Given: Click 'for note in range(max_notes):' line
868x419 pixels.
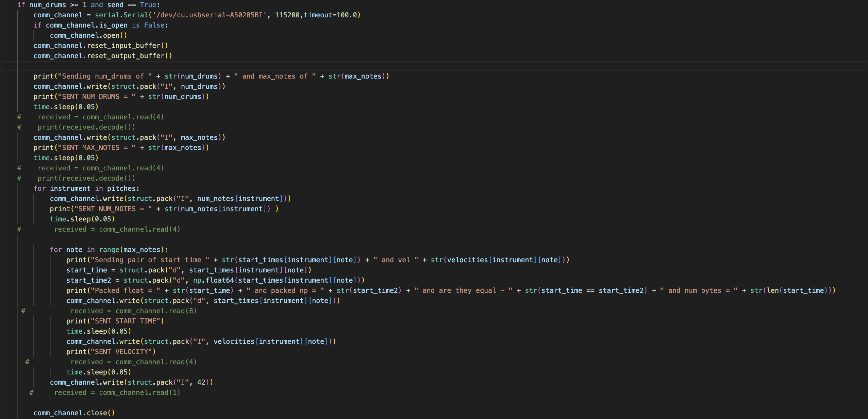Looking at the screenshot, I should coord(109,250).
